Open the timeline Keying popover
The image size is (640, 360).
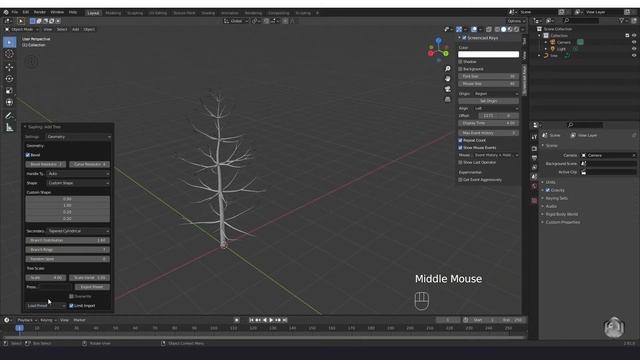48,320
